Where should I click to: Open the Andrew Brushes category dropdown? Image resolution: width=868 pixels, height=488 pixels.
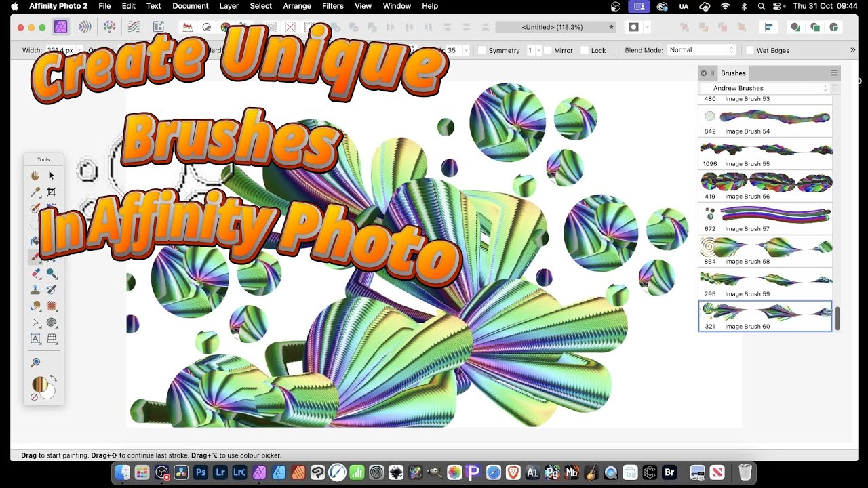tap(764, 88)
